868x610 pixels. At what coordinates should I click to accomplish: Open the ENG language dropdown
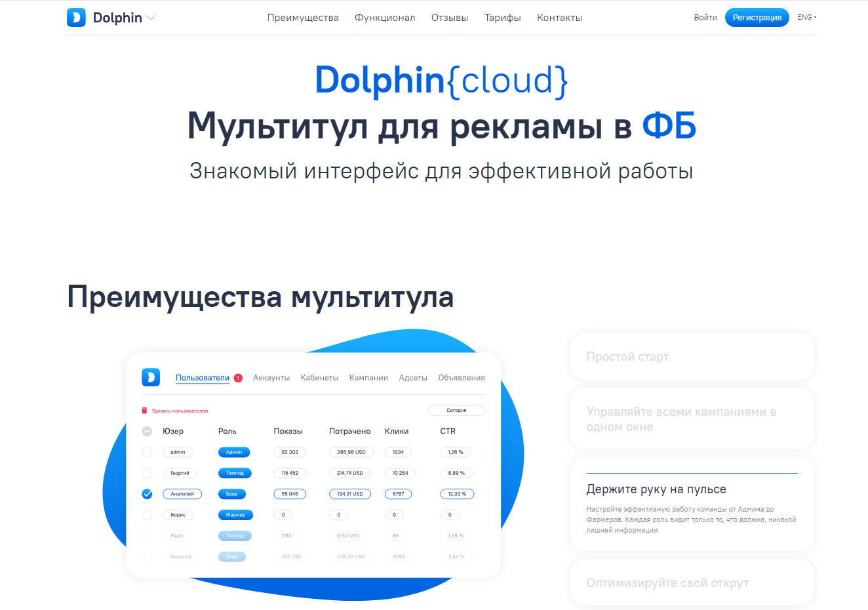pyautogui.click(x=807, y=18)
